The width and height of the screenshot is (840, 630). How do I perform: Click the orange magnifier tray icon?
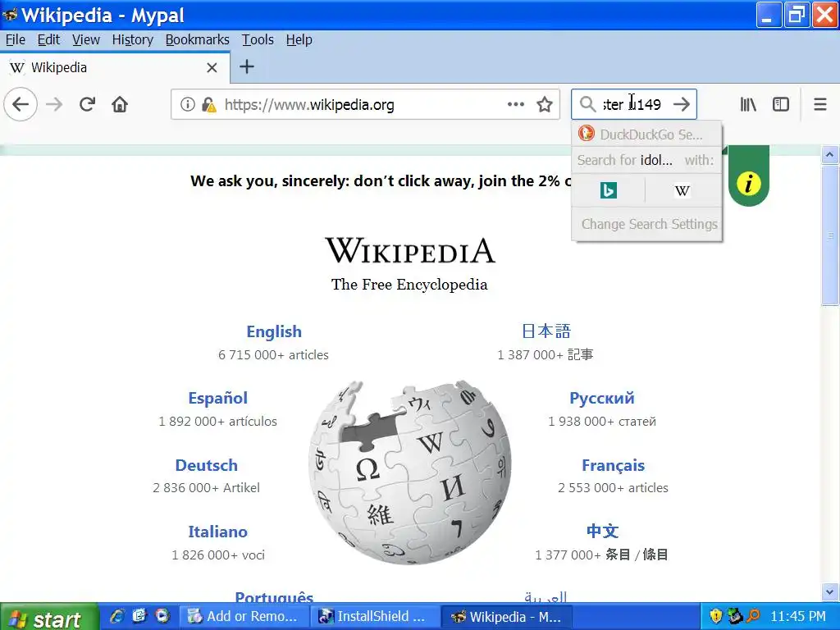(753, 616)
